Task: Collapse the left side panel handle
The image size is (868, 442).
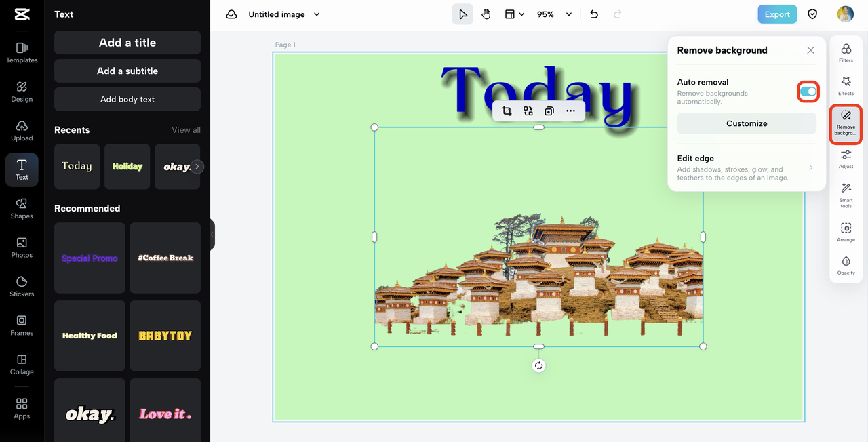Action: 212,235
